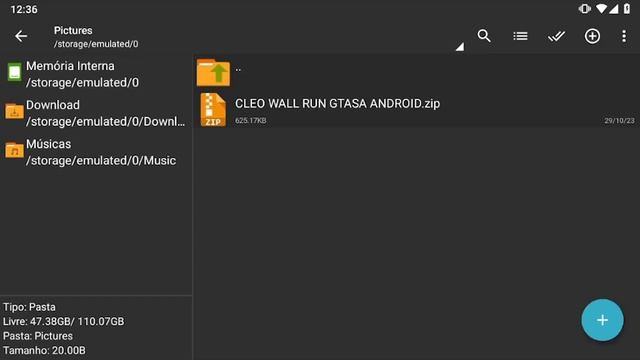Tap the '..' parent directory row
Screen dimensions: 640x360
(416, 73)
